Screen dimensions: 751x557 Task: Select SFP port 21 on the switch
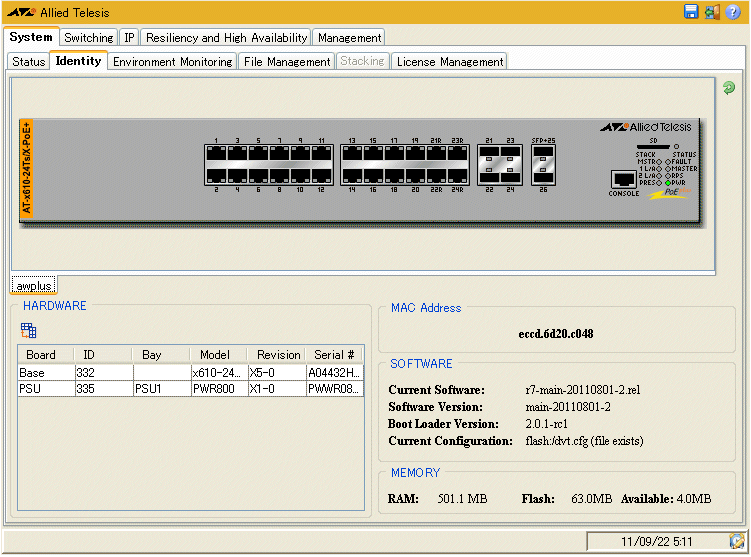[489, 153]
